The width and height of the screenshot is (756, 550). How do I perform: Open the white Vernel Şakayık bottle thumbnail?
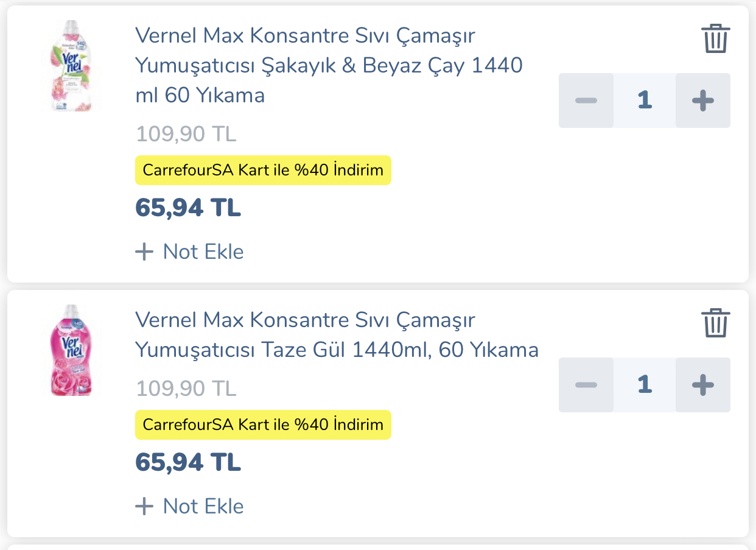click(x=71, y=66)
